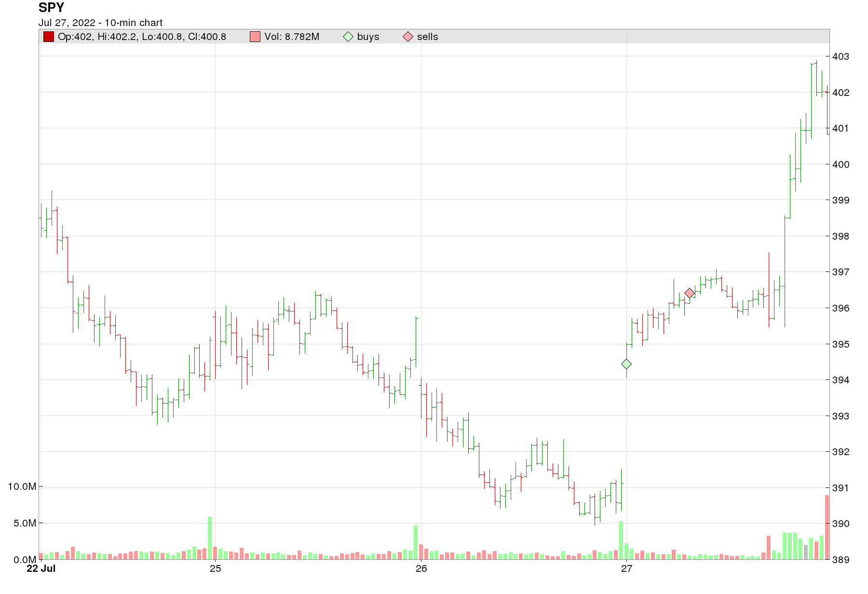Click the pink sell diamond marker on the chart
Image resolution: width=868 pixels, height=594 pixels.
(690, 293)
